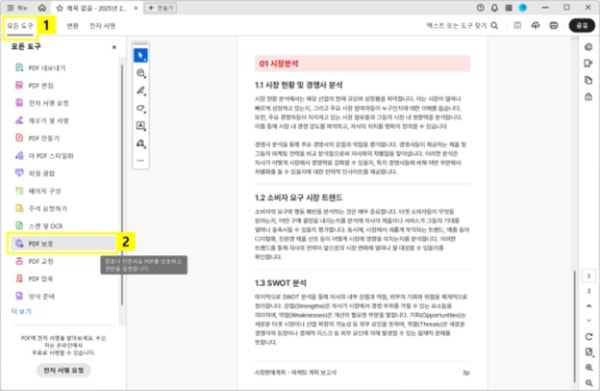Select the freehand lasso drawing tool
This screenshot has width=600, height=391.
point(141,108)
